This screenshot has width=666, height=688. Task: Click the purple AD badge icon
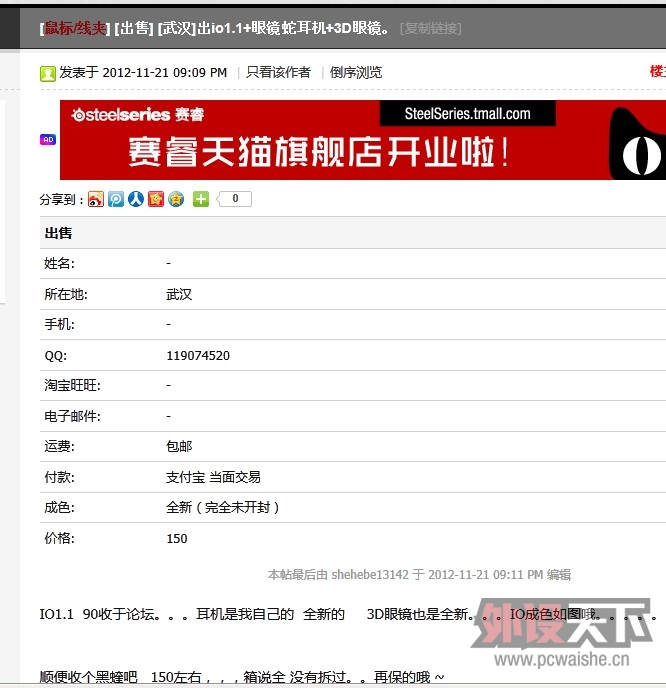(x=48, y=140)
